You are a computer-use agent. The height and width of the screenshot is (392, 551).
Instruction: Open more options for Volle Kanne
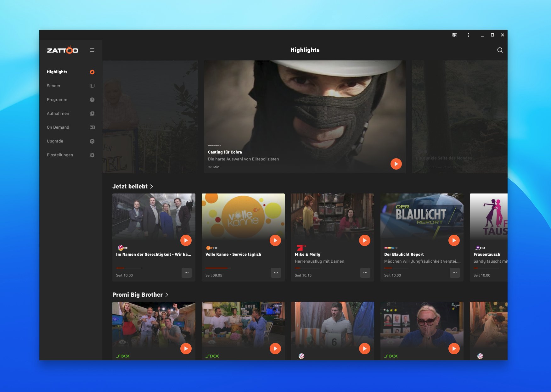(x=276, y=273)
